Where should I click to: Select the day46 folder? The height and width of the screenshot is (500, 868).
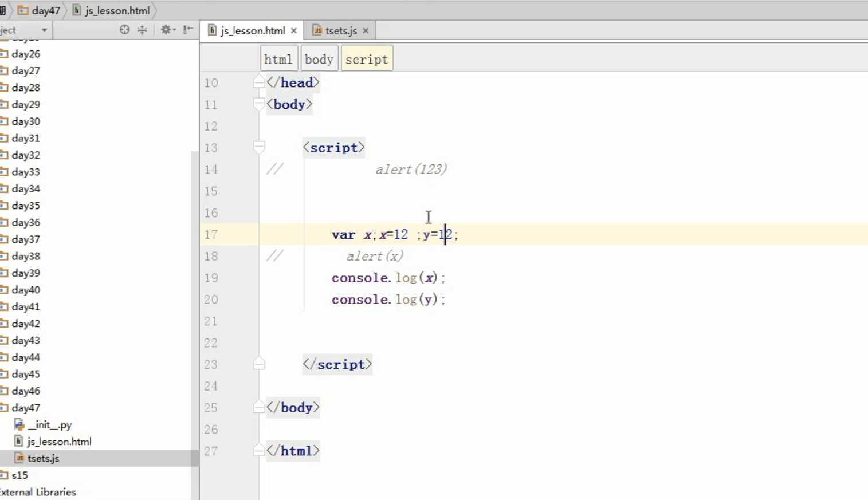pyautogui.click(x=25, y=391)
